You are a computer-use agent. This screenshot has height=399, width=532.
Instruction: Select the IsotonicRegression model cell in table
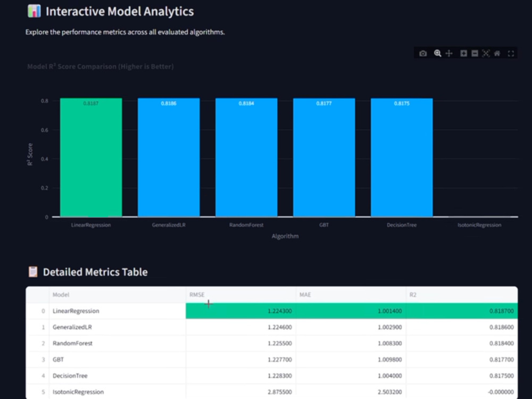(x=118, y=392)
